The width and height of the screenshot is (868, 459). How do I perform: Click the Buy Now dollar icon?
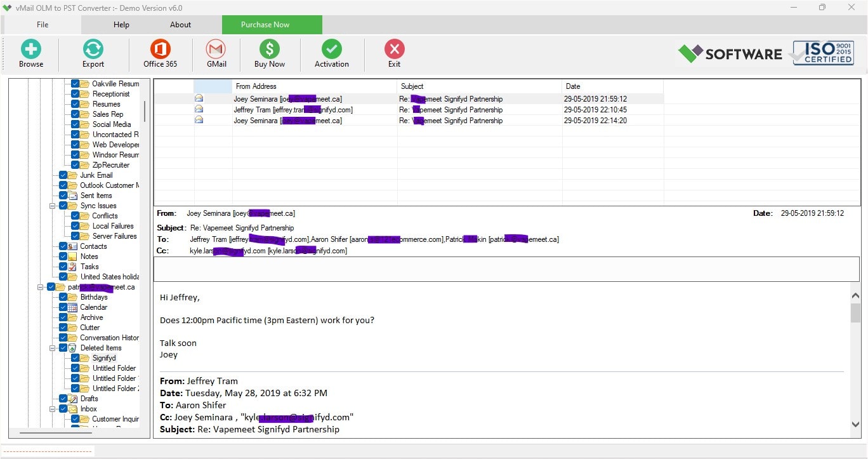coord(269,50)
